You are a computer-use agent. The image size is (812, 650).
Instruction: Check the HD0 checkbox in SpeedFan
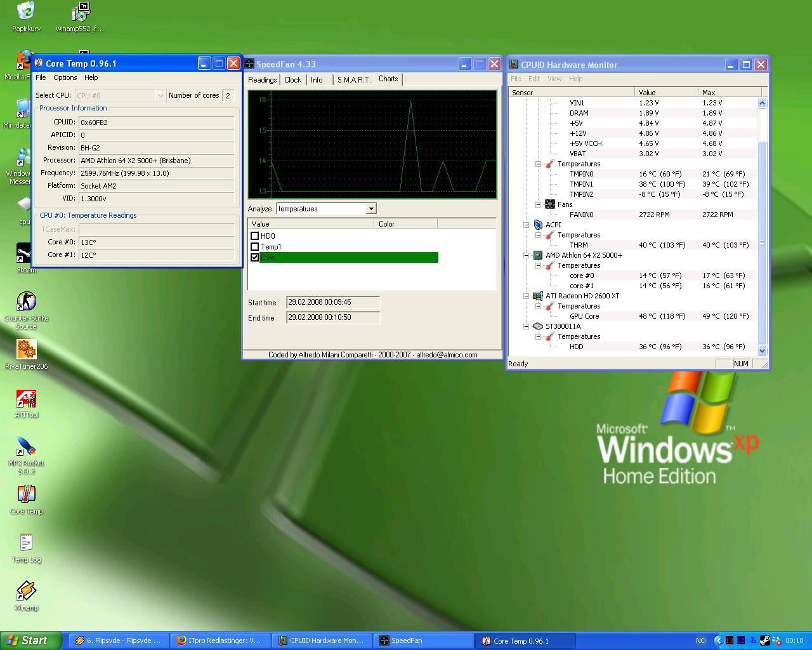point(255,236)
